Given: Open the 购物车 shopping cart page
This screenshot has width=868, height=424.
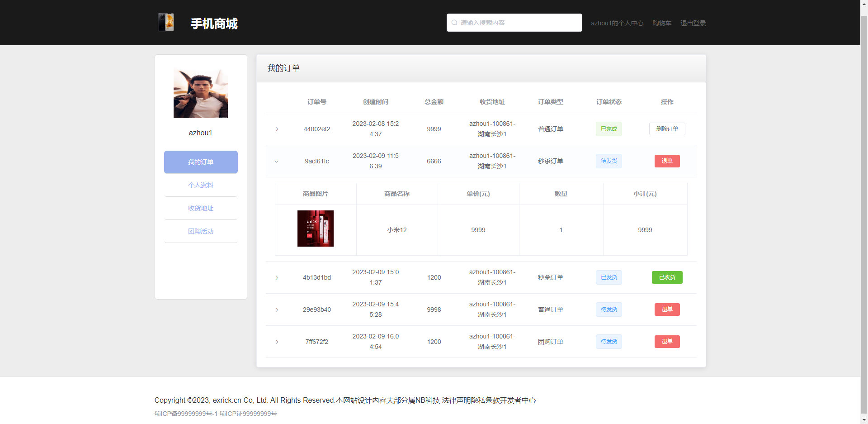Looking at the screenshot, I should click(x=661, y=23).
